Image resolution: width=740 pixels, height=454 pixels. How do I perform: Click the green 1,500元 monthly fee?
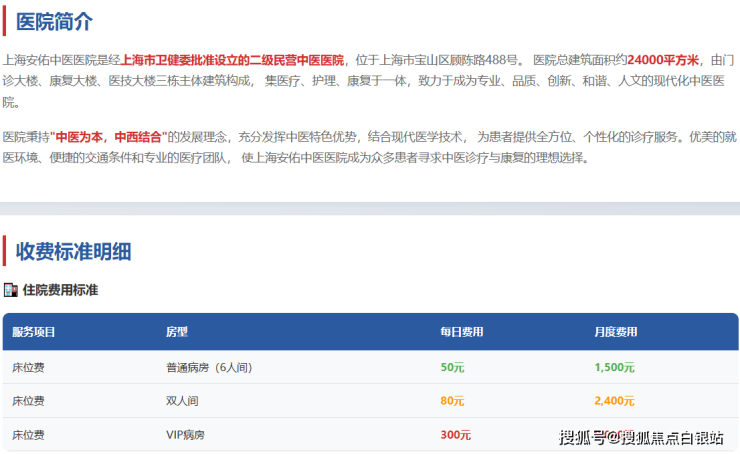(x=615, y=367)
